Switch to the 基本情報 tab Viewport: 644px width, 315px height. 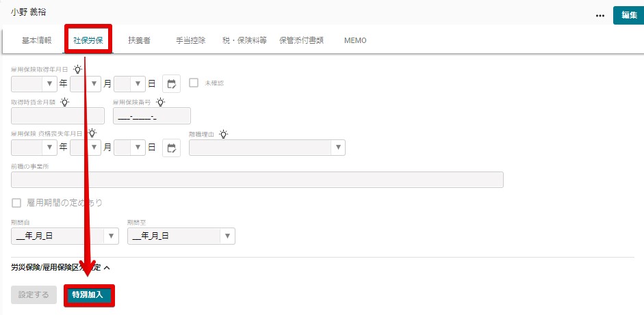coord(36,40)
